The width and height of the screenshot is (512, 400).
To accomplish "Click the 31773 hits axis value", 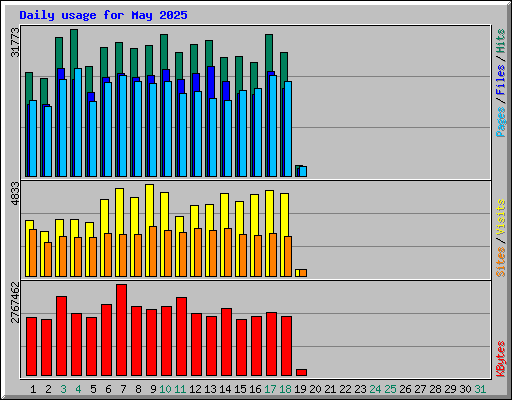I will pos(15,42).
